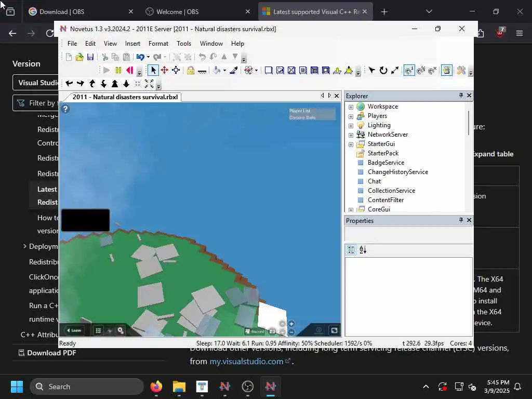532x399 pixels.
Task: Click the Anchor tool icon
Action: 202,71
